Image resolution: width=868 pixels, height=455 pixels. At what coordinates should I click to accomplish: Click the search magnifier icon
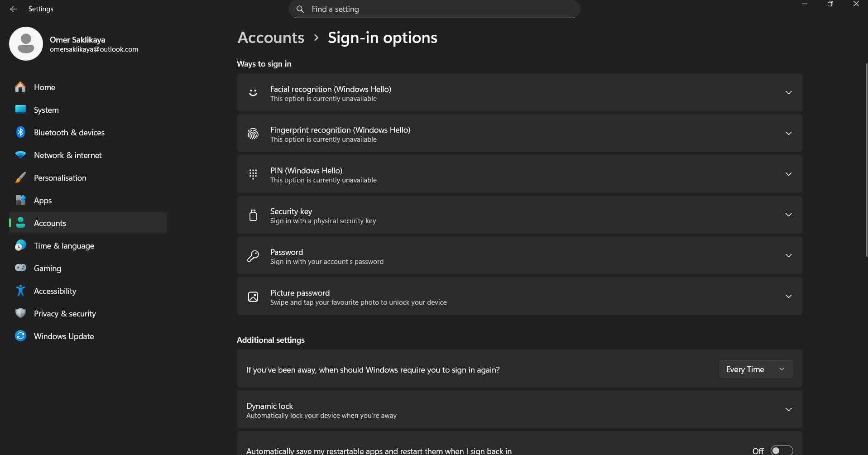tap(300, 9)
